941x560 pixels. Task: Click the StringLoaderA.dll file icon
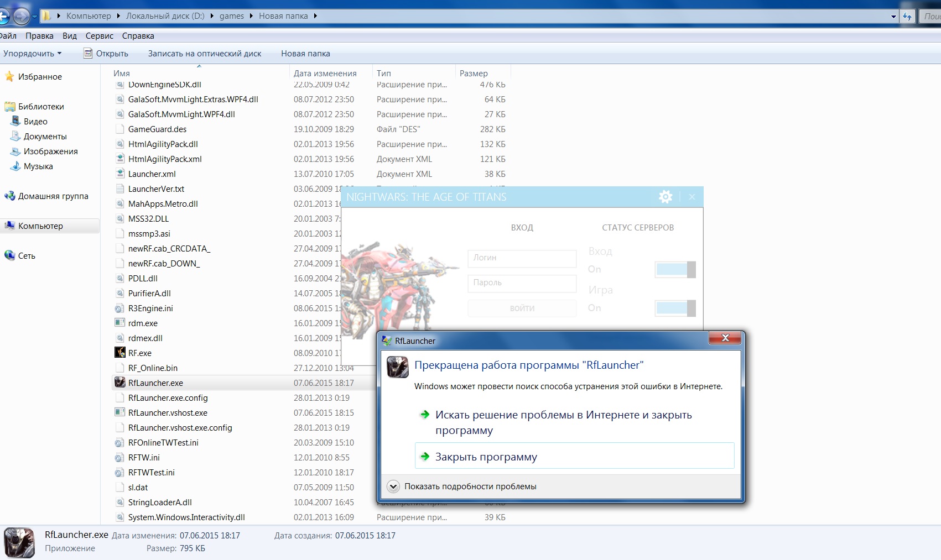[x=119, y=502]
